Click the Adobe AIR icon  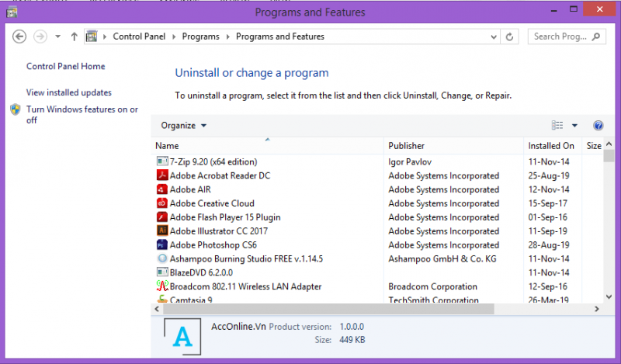coord(162,189)
